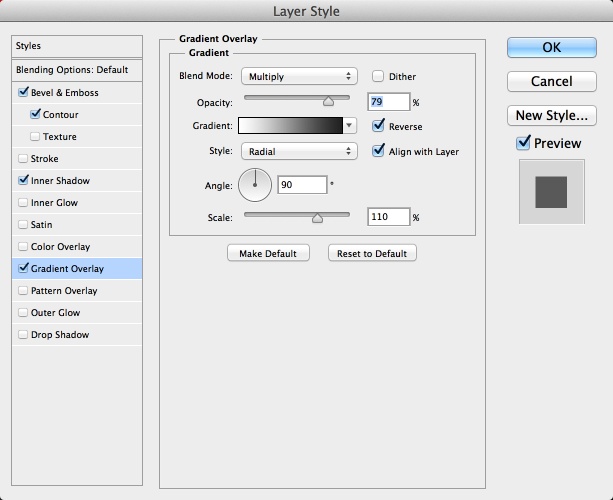Screen dimensions: 613x500
Task: Confirm with the OK button
Action: pos(552,48)
